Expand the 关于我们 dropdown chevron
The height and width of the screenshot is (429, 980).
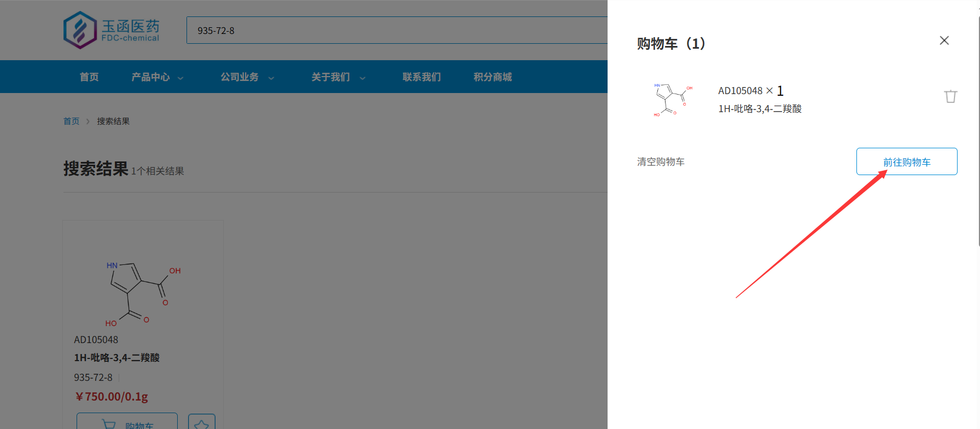click(362, 78)
